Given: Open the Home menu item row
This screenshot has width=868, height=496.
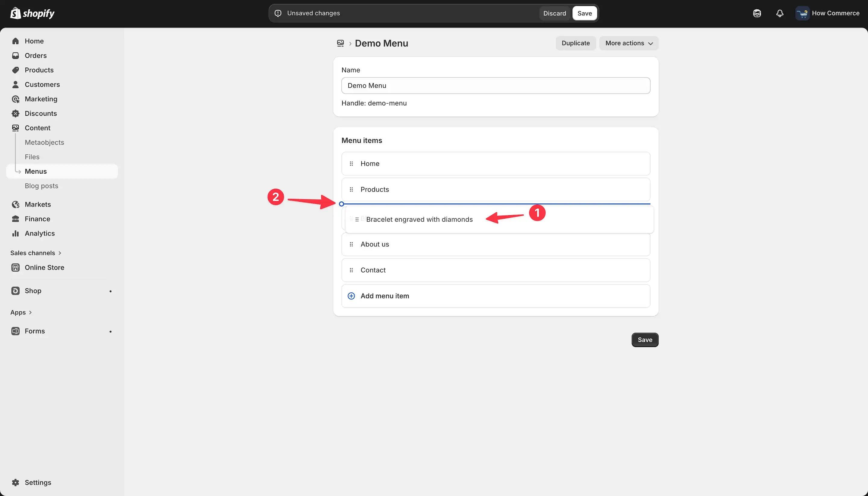Looking at the screenshot, I should [x=495, y=164].
